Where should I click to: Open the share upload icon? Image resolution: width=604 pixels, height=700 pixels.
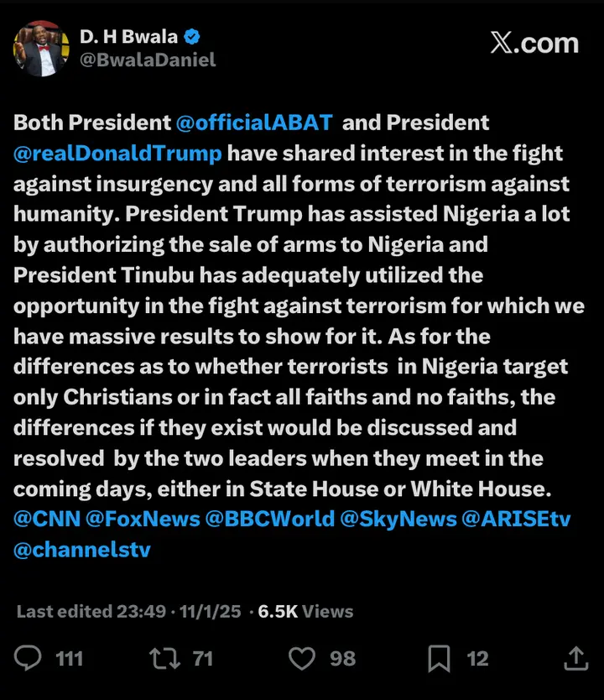[x=575, y=658]
